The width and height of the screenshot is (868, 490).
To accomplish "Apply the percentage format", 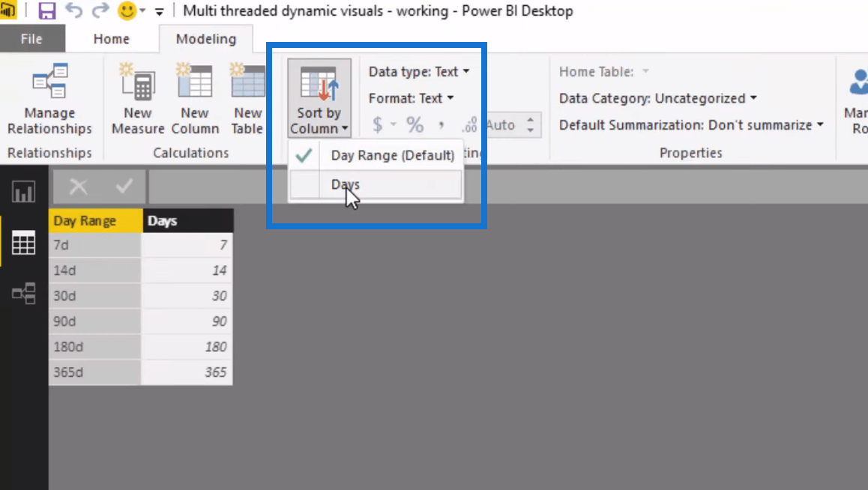I will coord(415,124).
